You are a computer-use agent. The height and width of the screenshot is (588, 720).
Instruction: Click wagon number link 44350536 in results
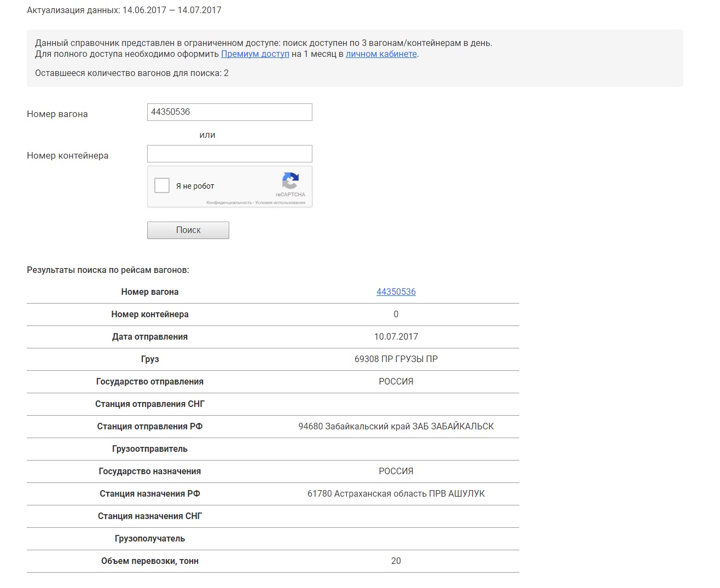(x=396, y=292)
